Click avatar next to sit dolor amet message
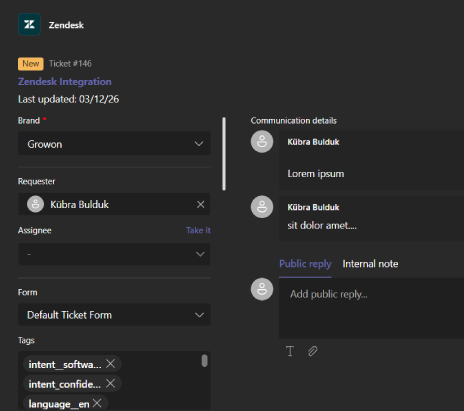The height and width of the screenshot is (411, 464). (262, 207)
